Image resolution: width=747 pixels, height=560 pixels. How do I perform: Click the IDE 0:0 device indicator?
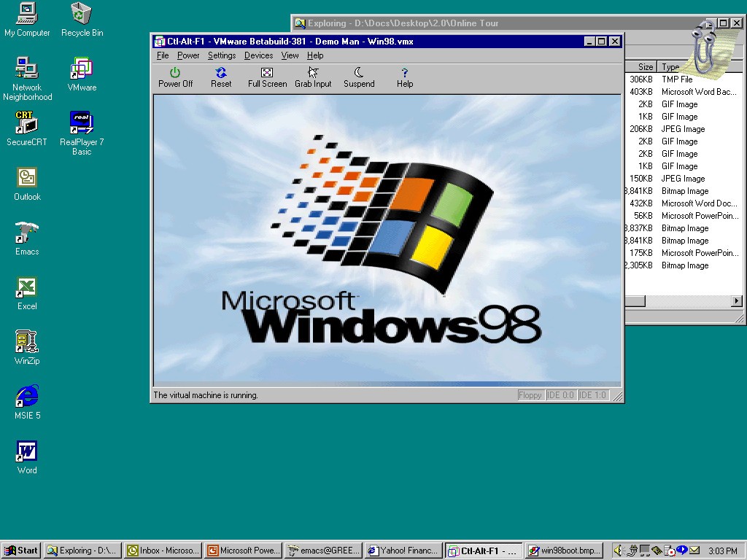point(561,395)
